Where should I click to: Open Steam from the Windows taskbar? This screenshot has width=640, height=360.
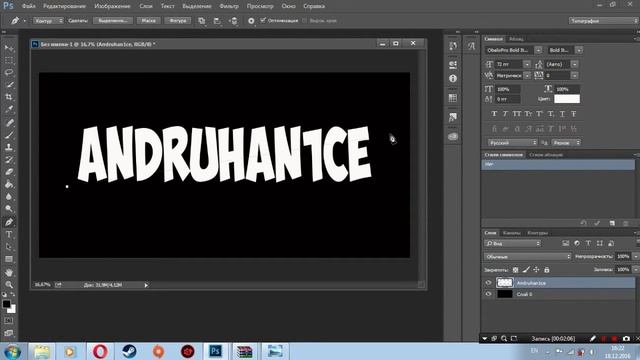(x=129, y=351)
